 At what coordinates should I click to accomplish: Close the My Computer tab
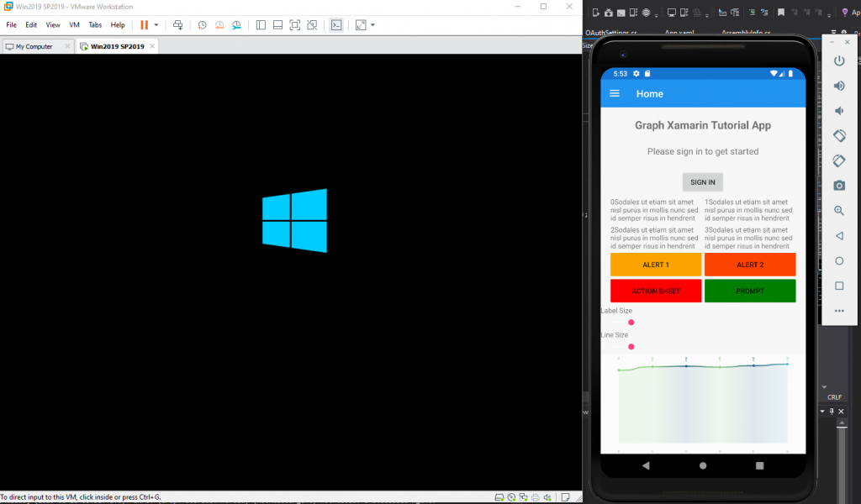click(x=67, y=46)
